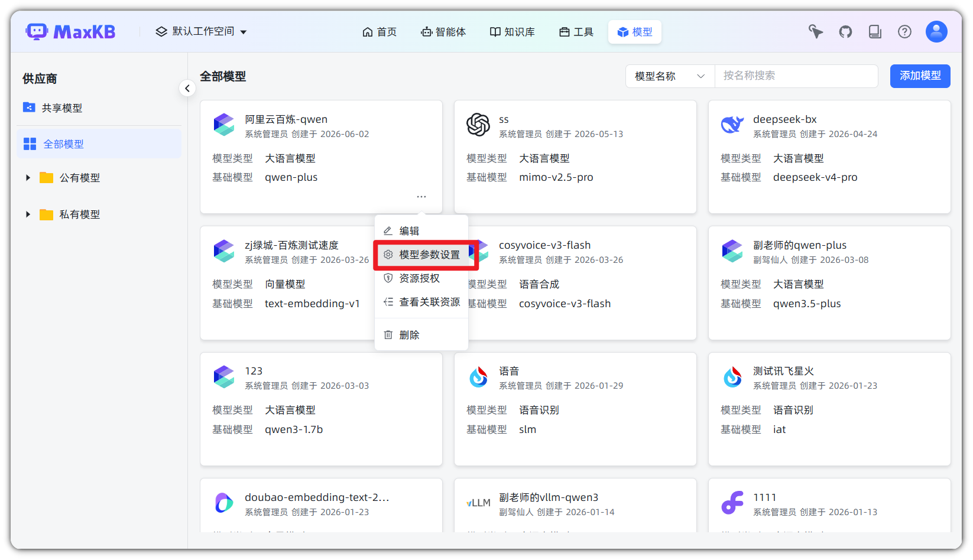Click the zj绿城-百炼测试速度 model icon

point(224,250)
